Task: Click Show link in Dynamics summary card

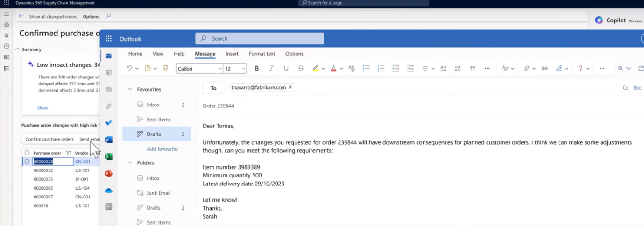Action: [x=42, y=108]
